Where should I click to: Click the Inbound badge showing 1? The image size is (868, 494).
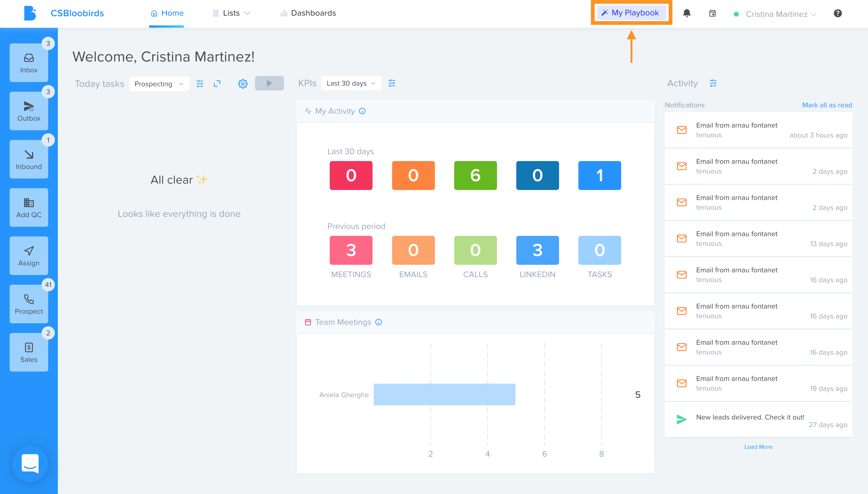48,140
